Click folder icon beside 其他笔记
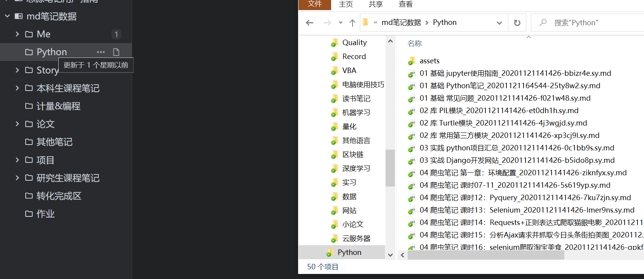Viewport: 644px width, 279px height. point(29,142)
